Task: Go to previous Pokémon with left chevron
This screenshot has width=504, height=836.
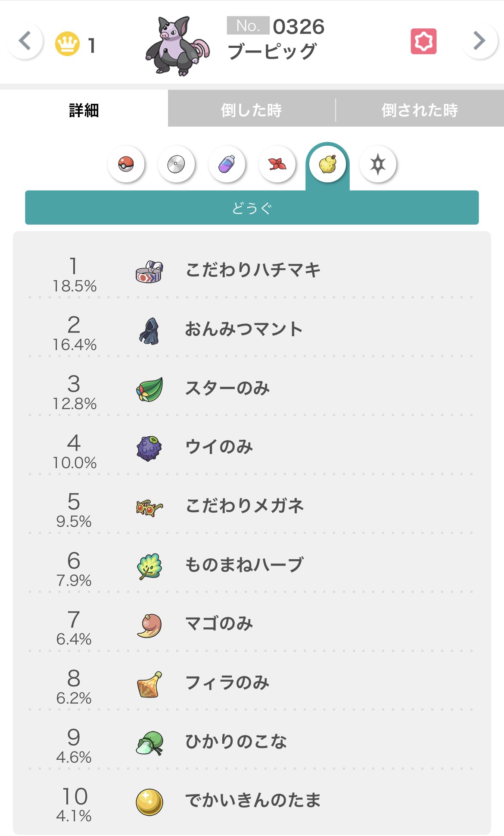Action: click(25, 41)
